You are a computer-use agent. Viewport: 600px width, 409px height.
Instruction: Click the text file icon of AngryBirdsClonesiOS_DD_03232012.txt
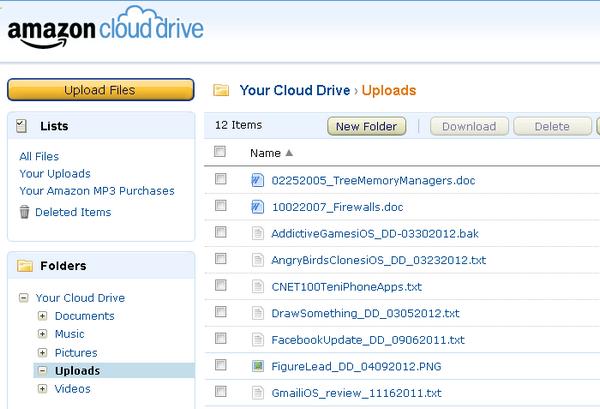258,260
